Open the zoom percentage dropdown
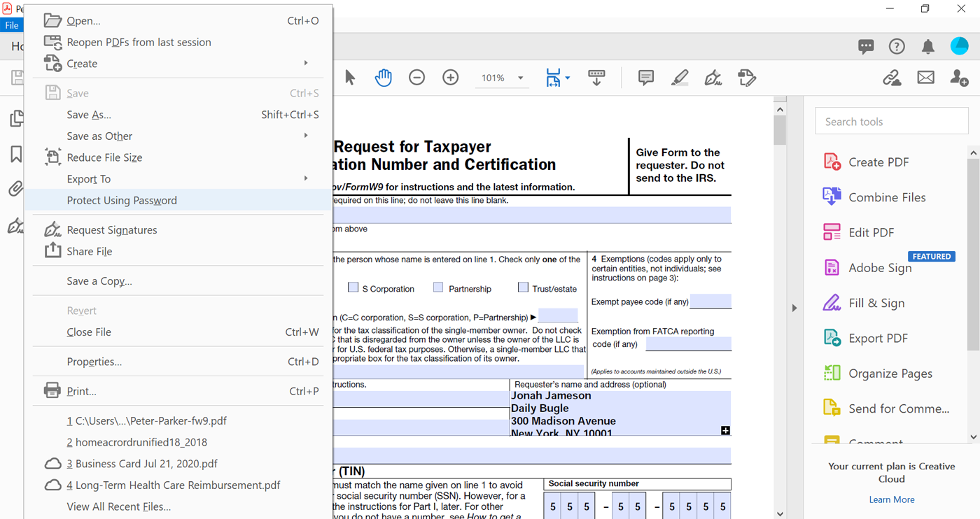 pos(520,78)
